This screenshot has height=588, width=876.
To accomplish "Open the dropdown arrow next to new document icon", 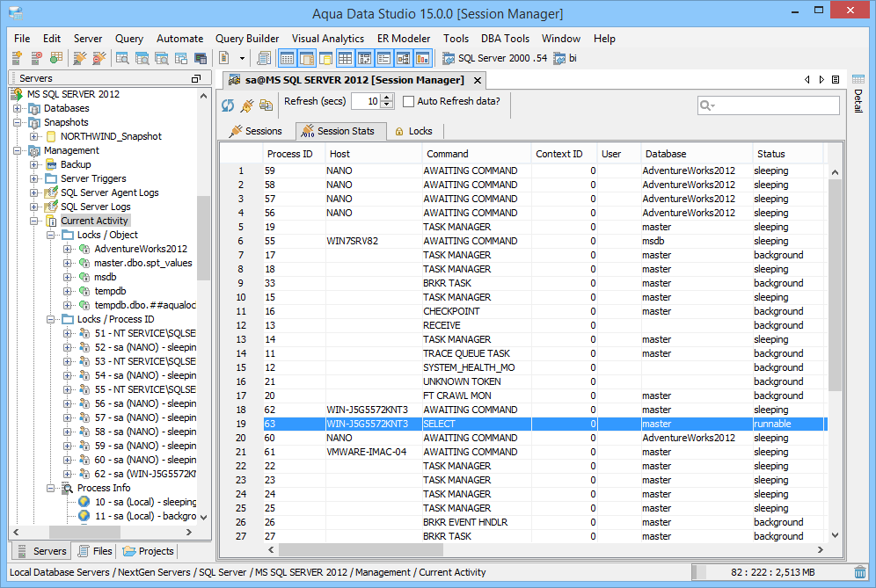I will (x=242, y=58).
